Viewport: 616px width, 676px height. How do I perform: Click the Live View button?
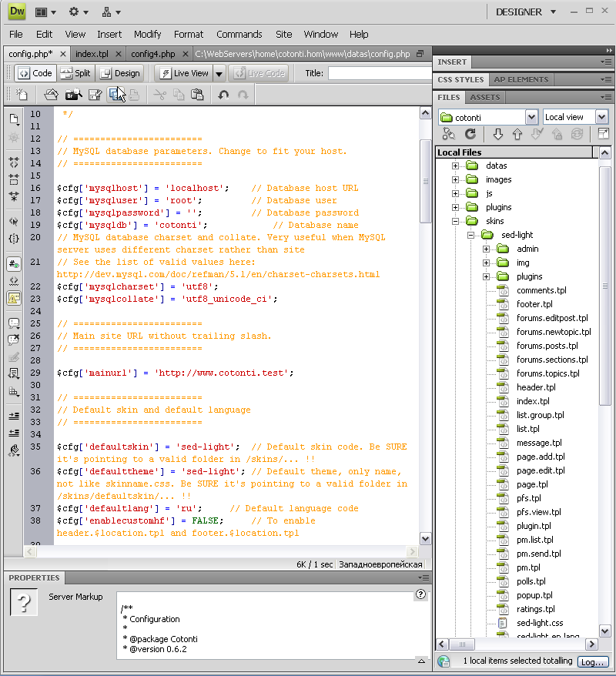click(184, 73)
